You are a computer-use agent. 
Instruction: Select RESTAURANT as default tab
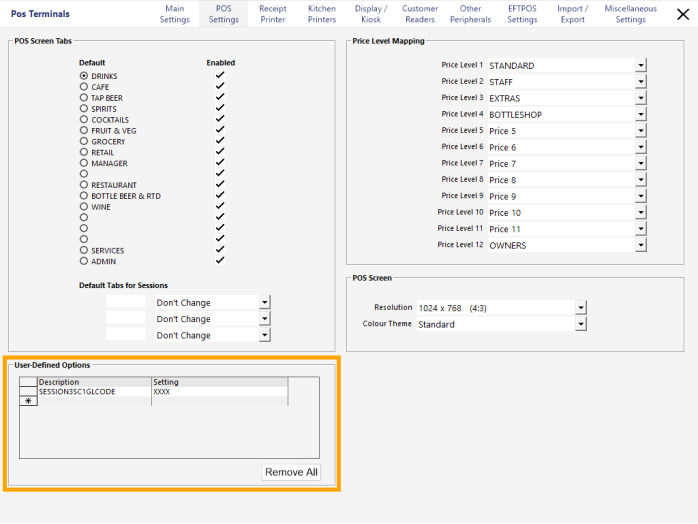pyautogui.click(x=84, y=185)
